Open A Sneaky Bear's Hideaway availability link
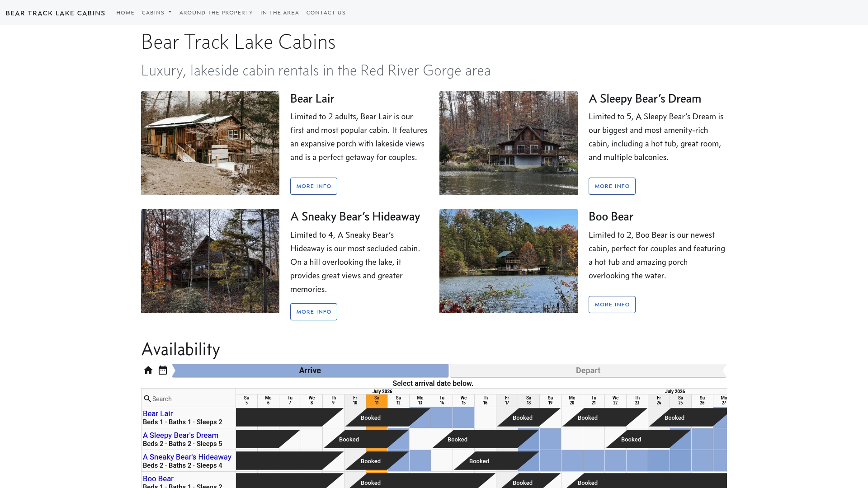The image size is (868, 488). [187, 457]
